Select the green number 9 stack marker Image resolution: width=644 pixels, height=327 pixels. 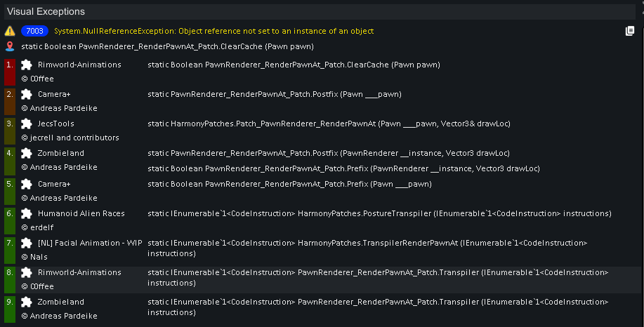pyautogui.click(x=10, y=309)
